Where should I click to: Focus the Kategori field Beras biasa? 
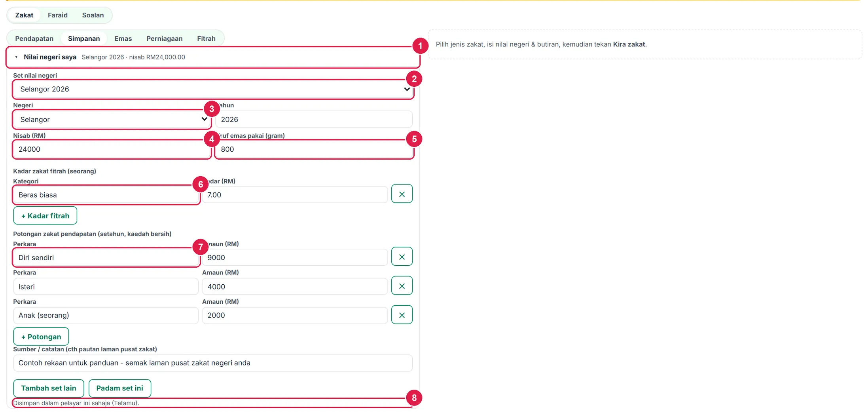pyautogui.click(x=106, y=195)
